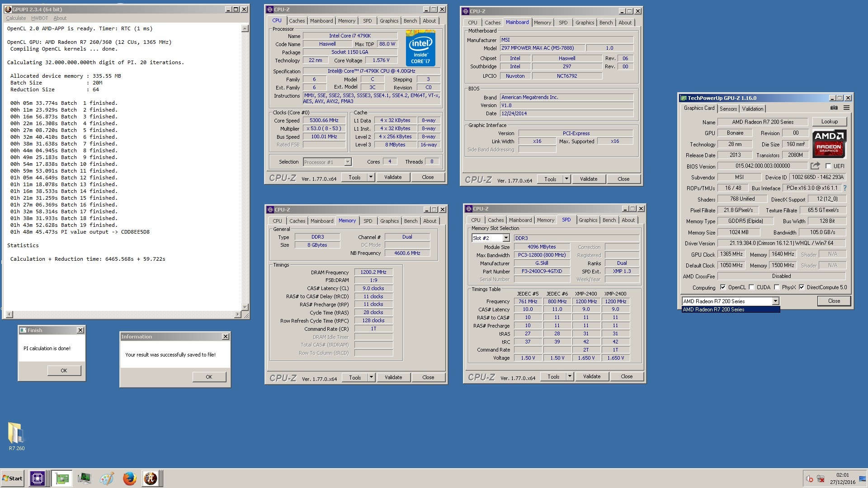
Task: Click the GPUPI pi icon in the taskbar
Action: (x=151, y=478)
